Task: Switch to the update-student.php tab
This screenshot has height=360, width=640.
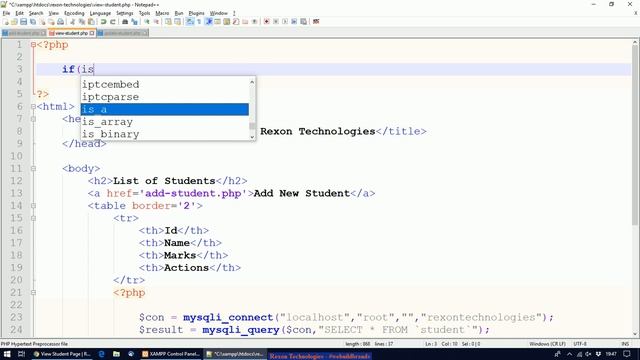Action: tap(122, 33)
